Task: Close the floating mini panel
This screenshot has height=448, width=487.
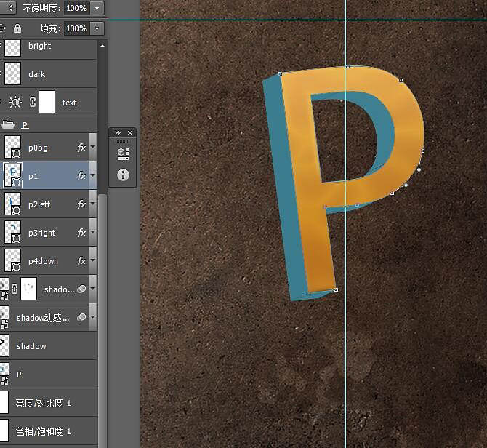Action: click(130, 133)
